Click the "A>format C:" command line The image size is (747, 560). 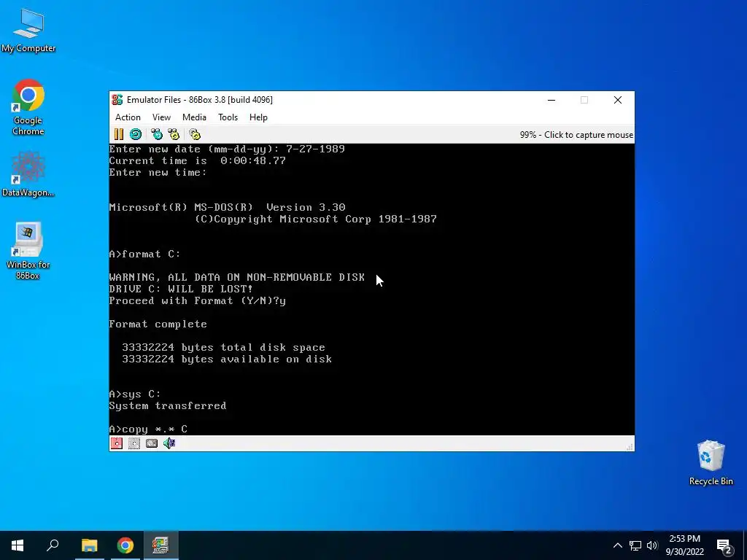point(145,254)
